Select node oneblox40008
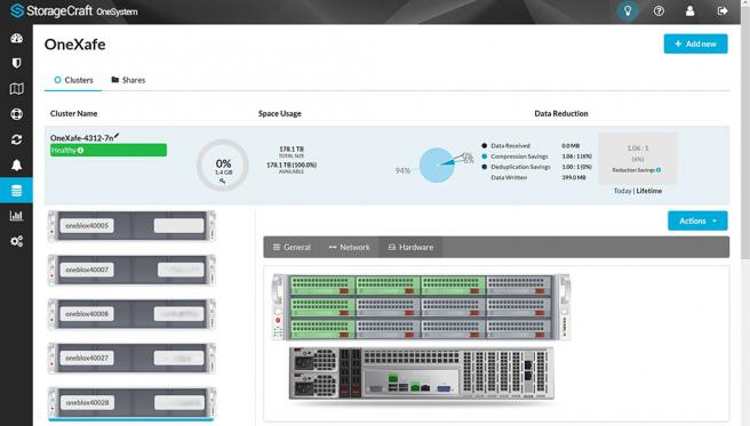 click(x=132, y=314)
